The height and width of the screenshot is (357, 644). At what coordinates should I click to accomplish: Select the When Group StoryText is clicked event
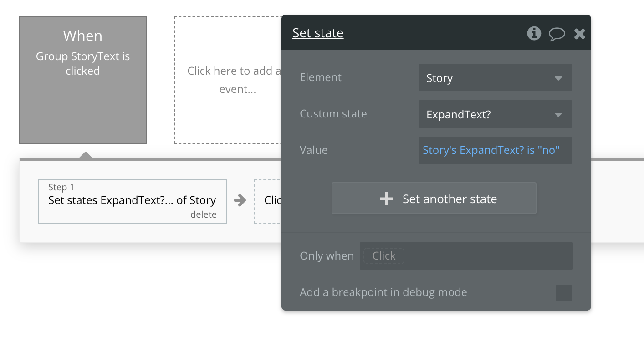[83, 80]
